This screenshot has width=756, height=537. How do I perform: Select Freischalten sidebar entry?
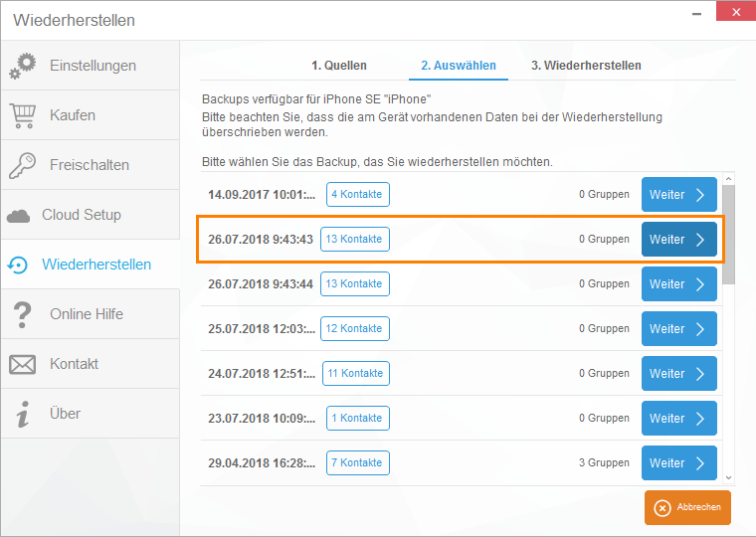tap(91, 165)
